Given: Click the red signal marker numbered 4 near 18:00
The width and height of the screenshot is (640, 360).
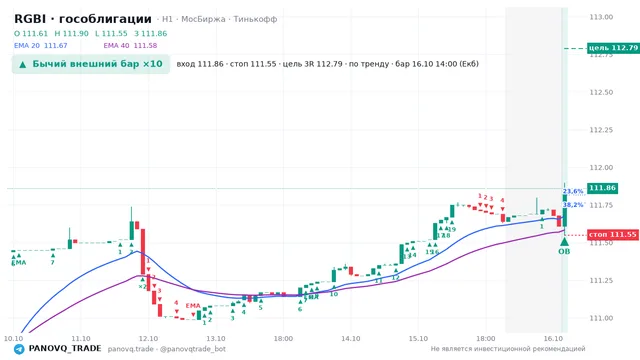Looking at the screenshot, I should (x=502, y=200).
